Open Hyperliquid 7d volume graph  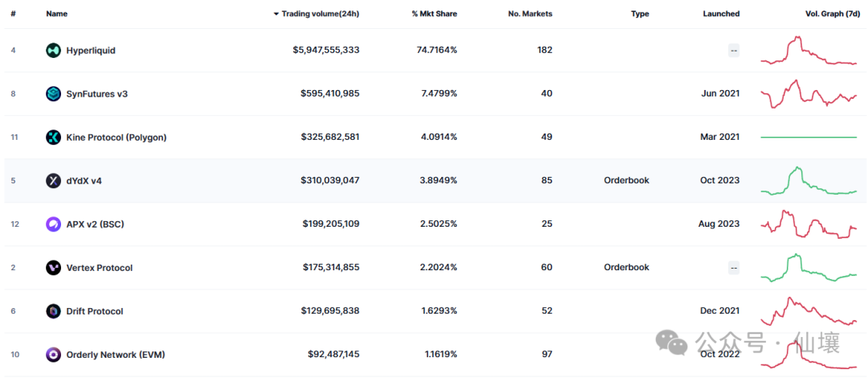809,51
